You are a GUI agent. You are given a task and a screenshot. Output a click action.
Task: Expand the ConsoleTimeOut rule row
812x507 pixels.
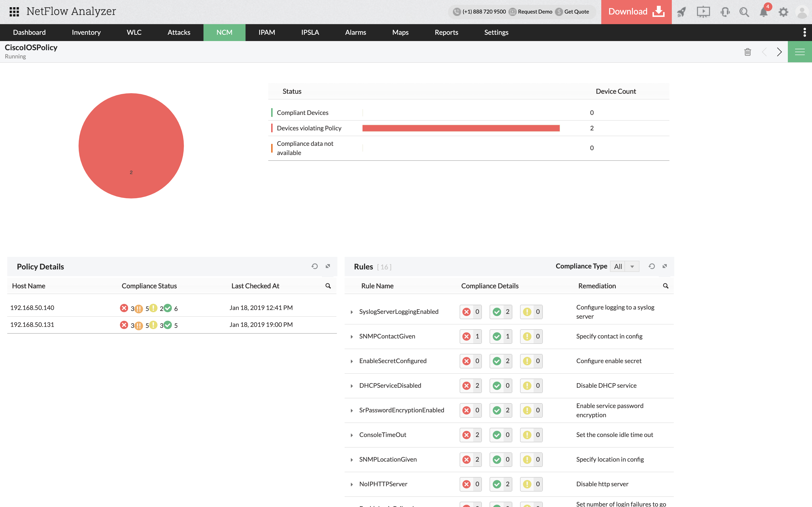click(x=352, y=435)
